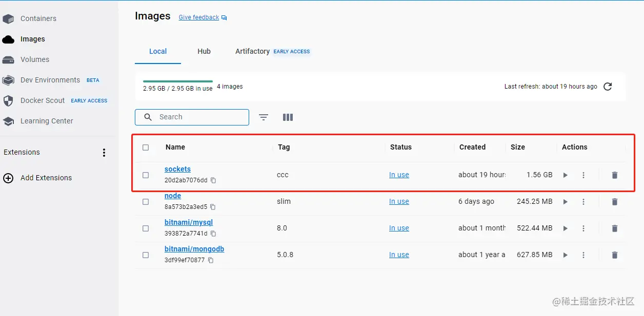Sort by the Status column header
644x316 pixels.
[x=401, y=147]
